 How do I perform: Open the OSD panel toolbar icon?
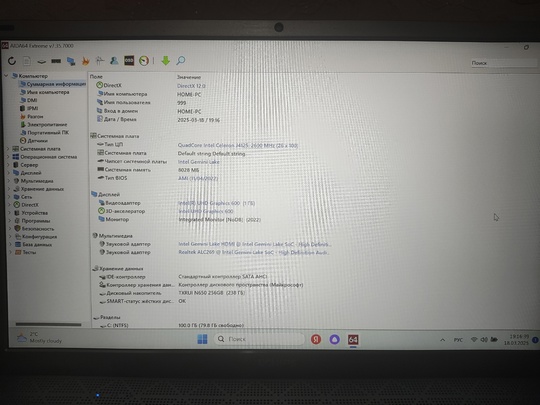pos(129,61)
